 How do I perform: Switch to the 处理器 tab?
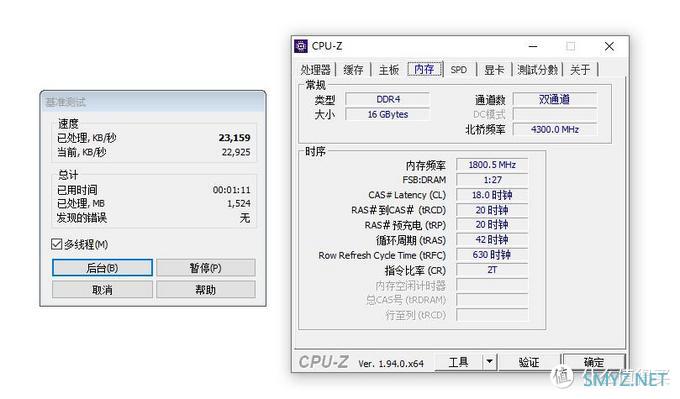[x=316, y=70]
